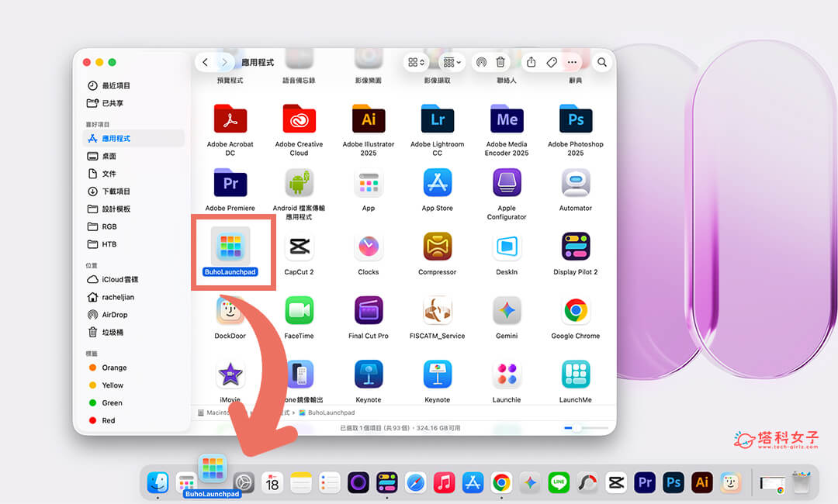Open the RGB folder in sidebar

click(x=133, y=226)
